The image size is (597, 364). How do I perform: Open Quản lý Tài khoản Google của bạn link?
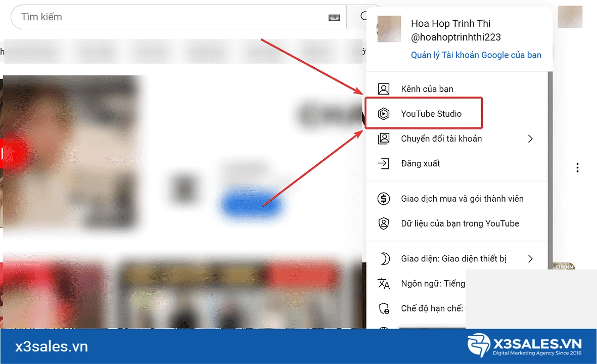(x=476, y=55)
